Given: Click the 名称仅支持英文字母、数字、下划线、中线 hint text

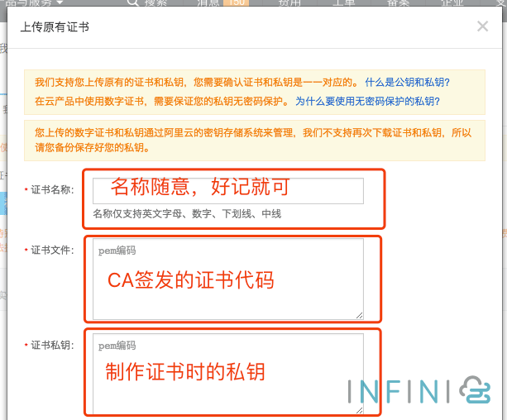Looking at the screenshot, I should [x=187, y=213].
